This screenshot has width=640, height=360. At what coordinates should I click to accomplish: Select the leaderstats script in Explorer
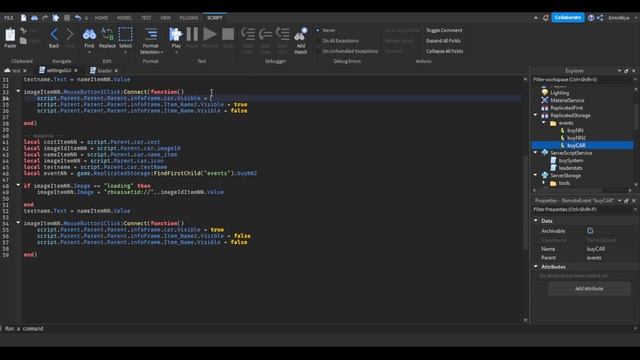point(570,168)
